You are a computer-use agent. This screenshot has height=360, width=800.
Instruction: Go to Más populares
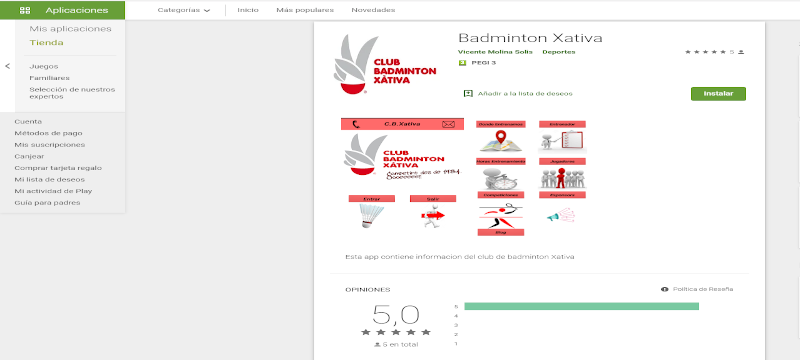pos(305,10)
